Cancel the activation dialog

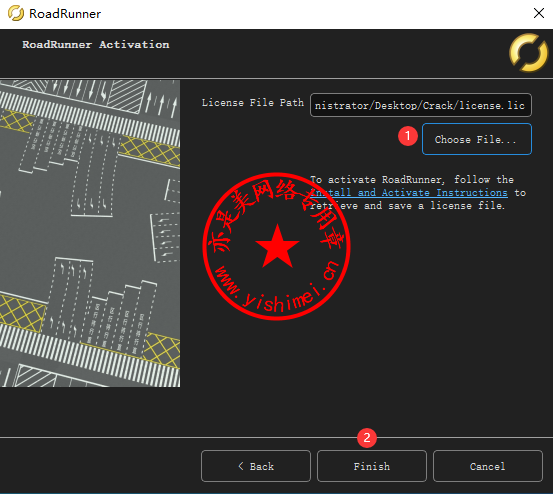click(488, 466)
